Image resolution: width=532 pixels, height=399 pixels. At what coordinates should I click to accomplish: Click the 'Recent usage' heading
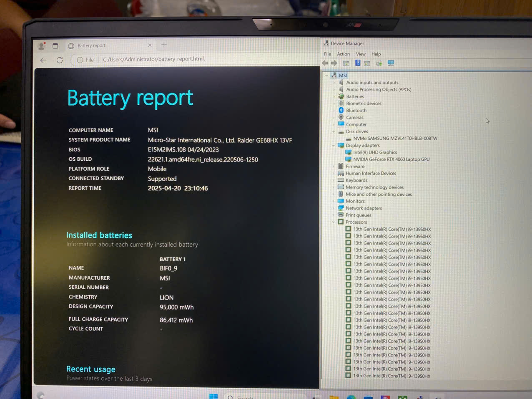coord(91,369)
